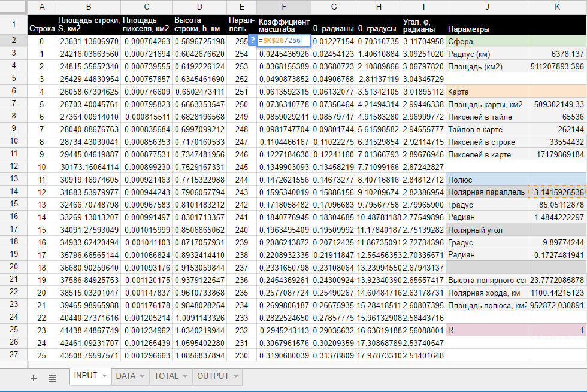Screen dimensions: 587x392
Task: Go to the TOTAL sheet tab
Action: [x=167, y=376]
